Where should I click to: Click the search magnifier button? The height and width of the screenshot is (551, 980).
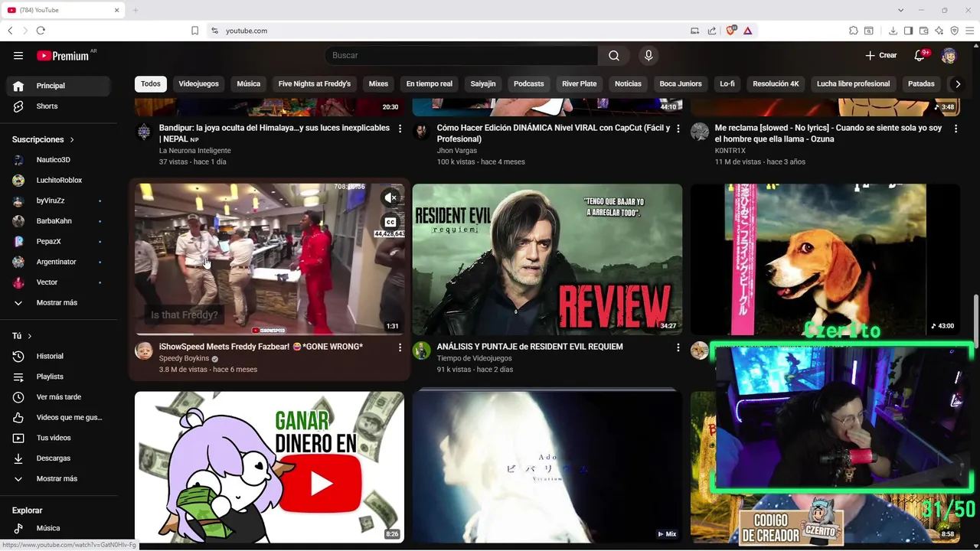coord(614,55)
